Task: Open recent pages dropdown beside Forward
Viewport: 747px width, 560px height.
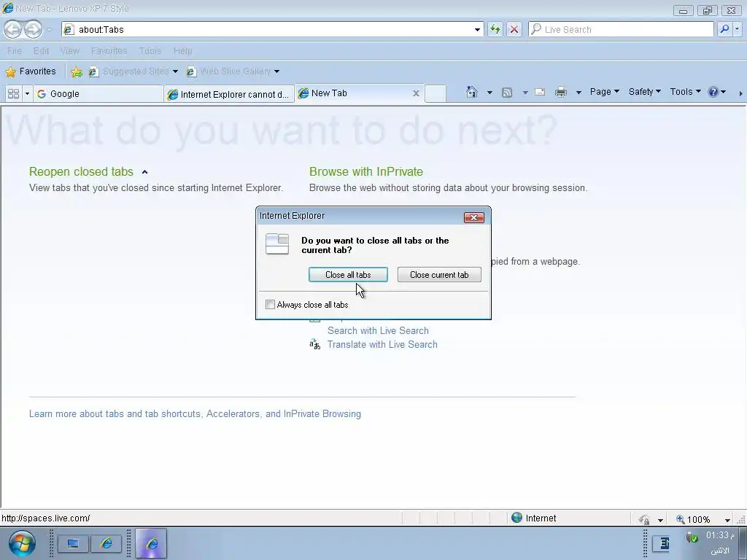Action: click(49, 30)
